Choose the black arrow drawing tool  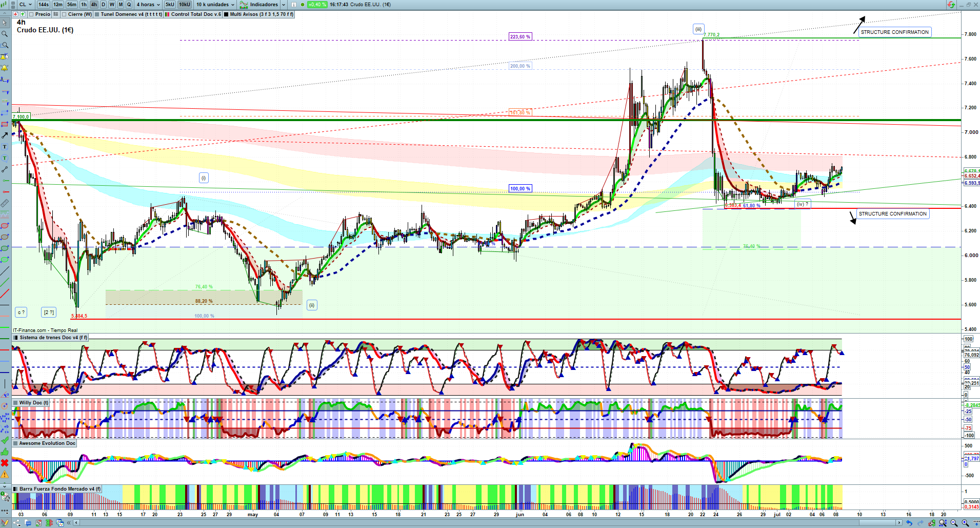click(x=5, y=135)
